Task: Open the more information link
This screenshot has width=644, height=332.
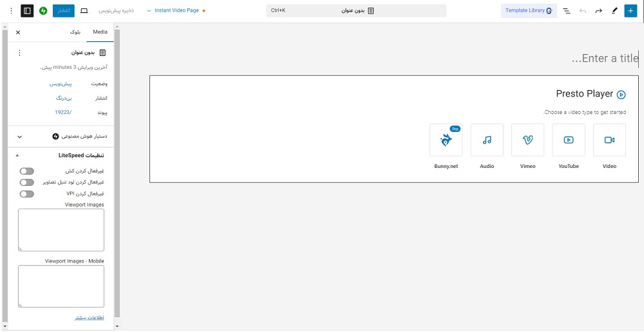Action: [90, 318]
